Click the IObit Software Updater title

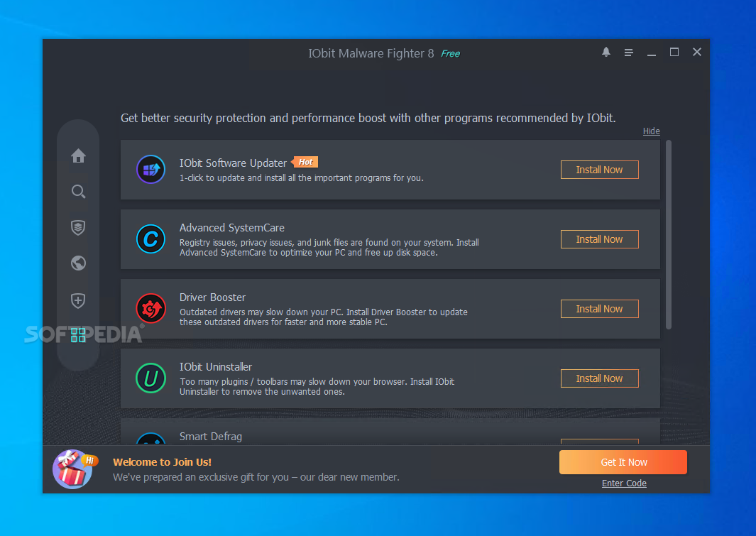pyautogui.click(x=233, y=163)
